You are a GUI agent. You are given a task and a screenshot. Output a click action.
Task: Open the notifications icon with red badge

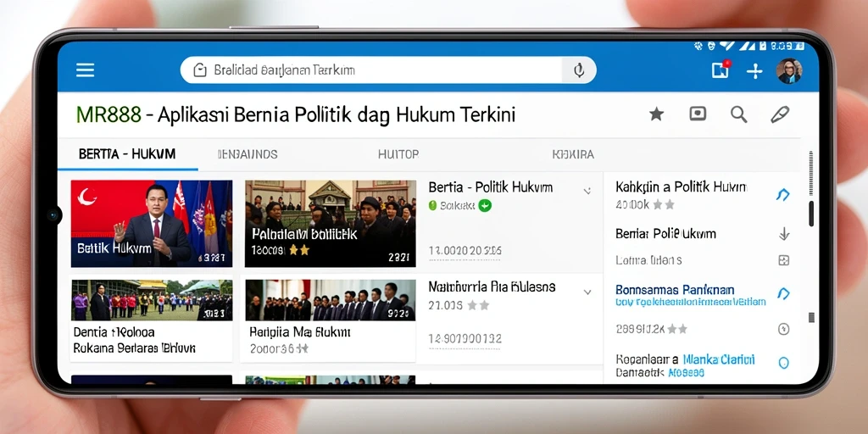coord(721,70)
